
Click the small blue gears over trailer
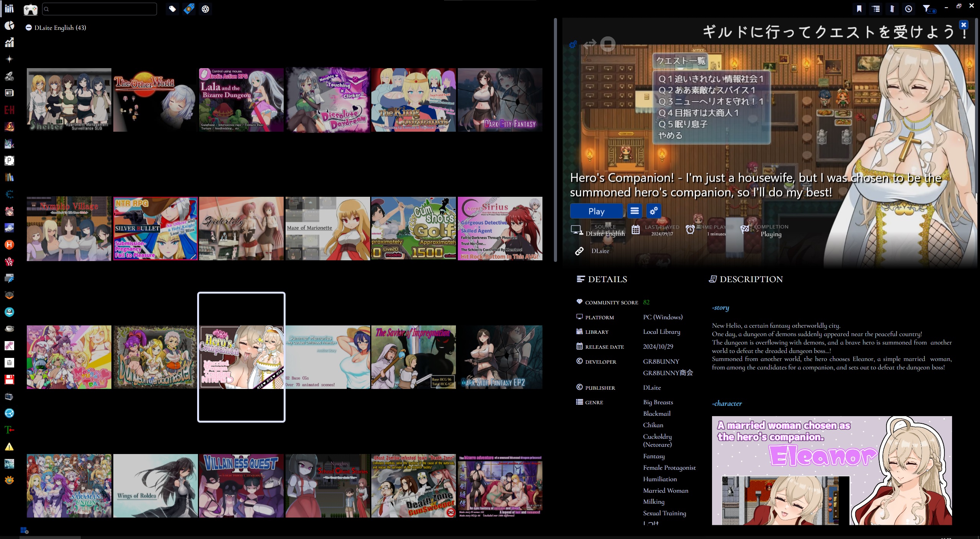click(x=573, y=44)
